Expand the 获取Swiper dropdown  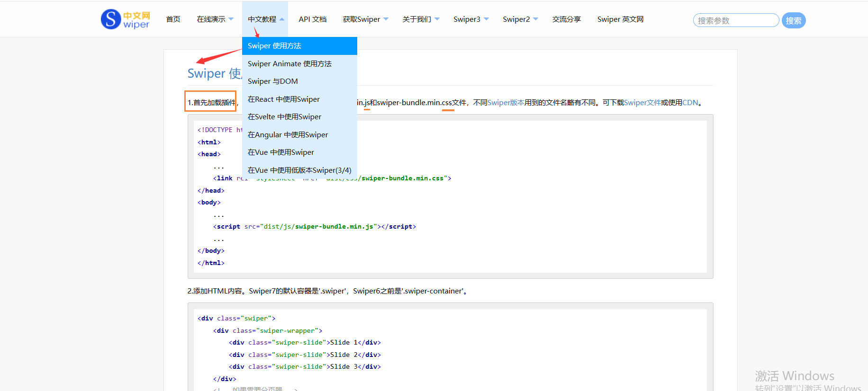click(x=386, y=19)
